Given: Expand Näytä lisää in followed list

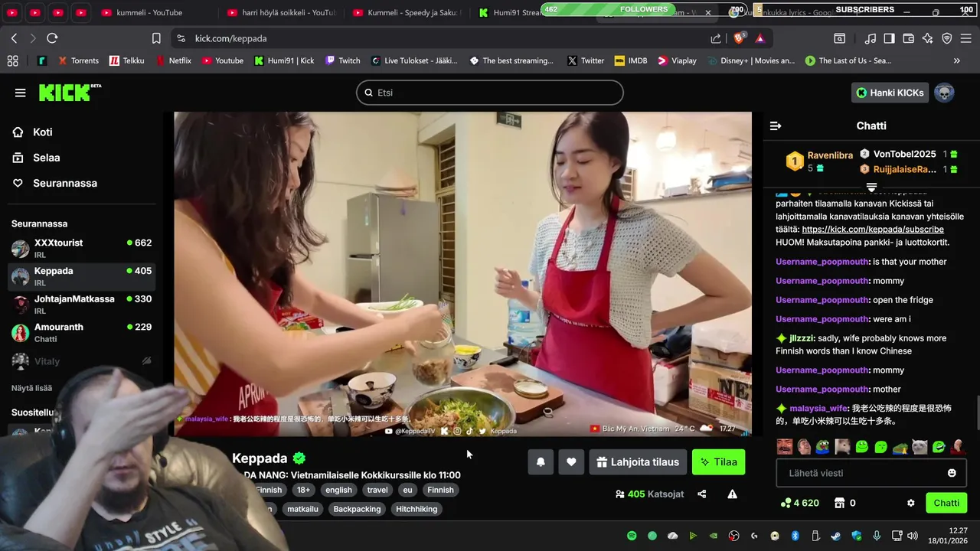Looking at the screenshot, I should [31, 388].
